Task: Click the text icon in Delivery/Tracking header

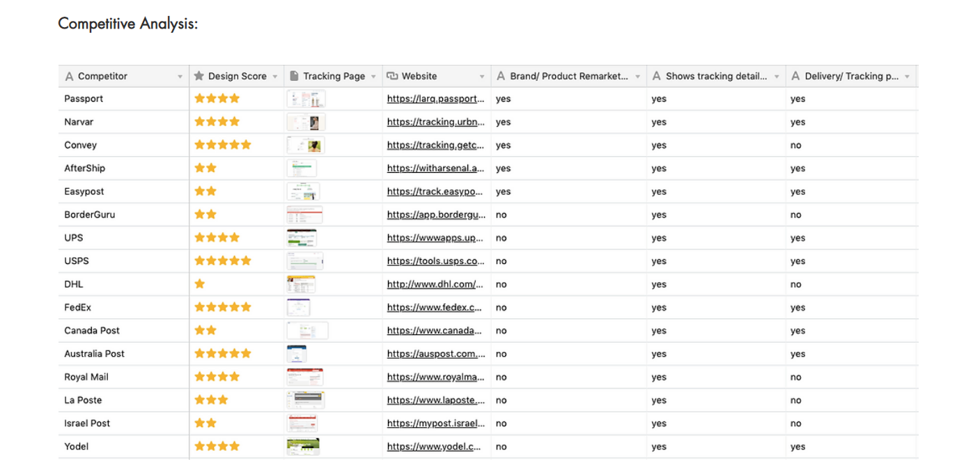Action: click(x=795, y=76)
